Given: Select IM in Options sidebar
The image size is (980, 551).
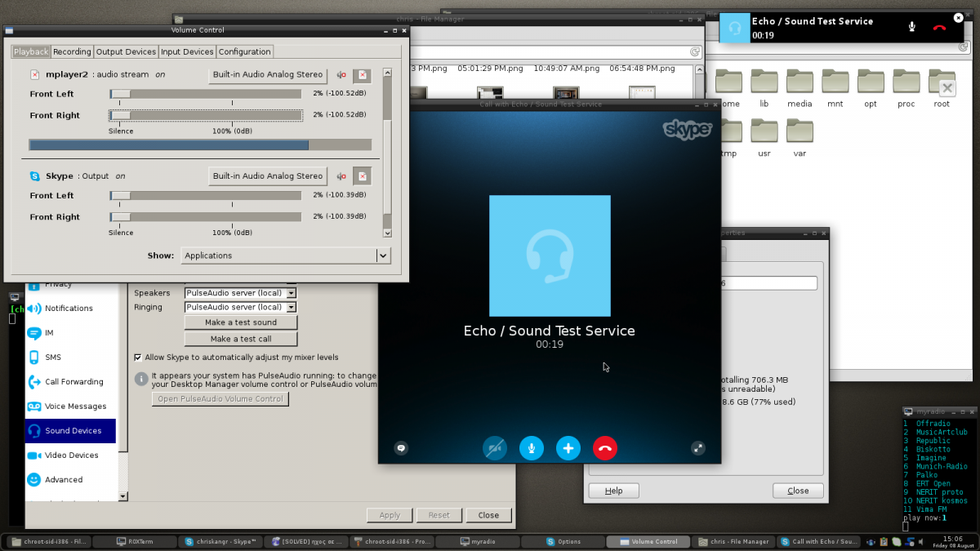Looking at the screenshot, I should pos(70,333).
